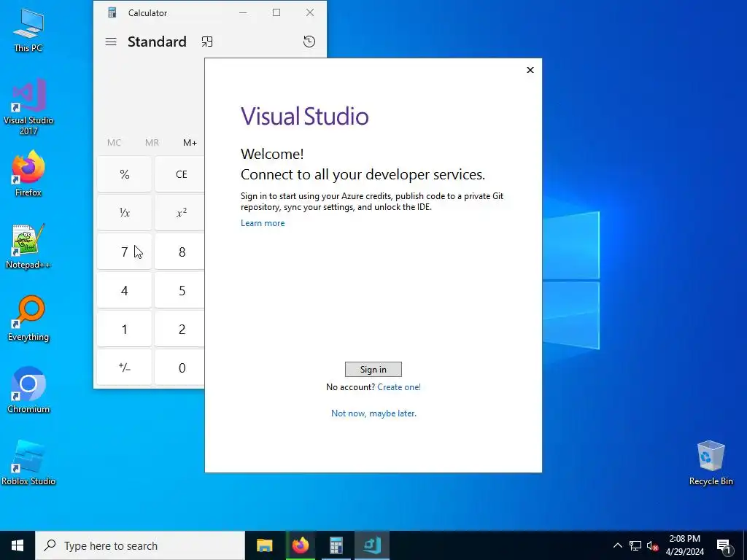
Task: Click the M+ memory add button
Action: (x=190, y=142)
